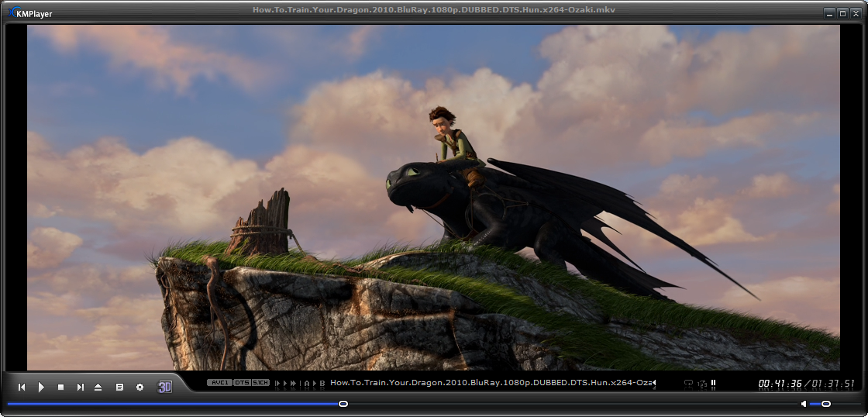Click the scrolling file name display

tap(493, 383)
